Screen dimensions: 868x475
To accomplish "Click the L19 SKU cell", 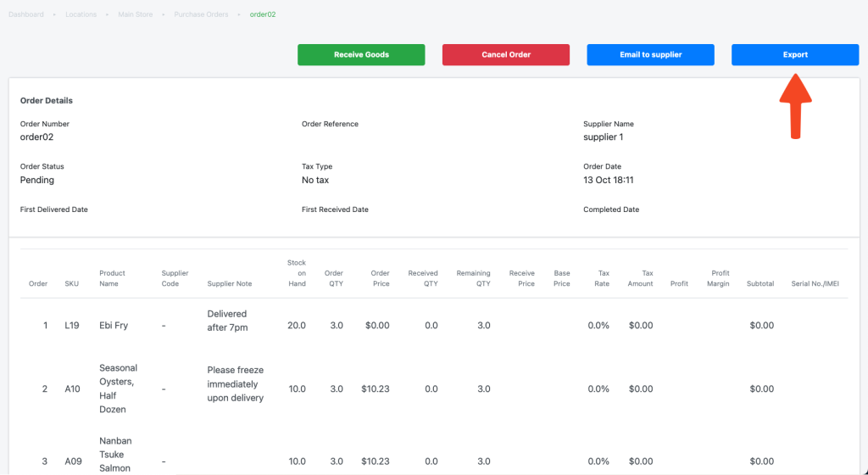I will tap(71, 326).
